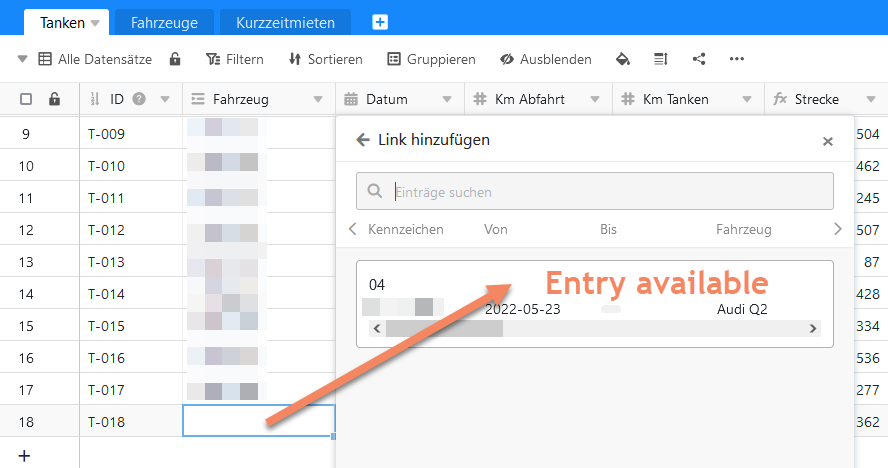Click the Gruppieren button

431,59
